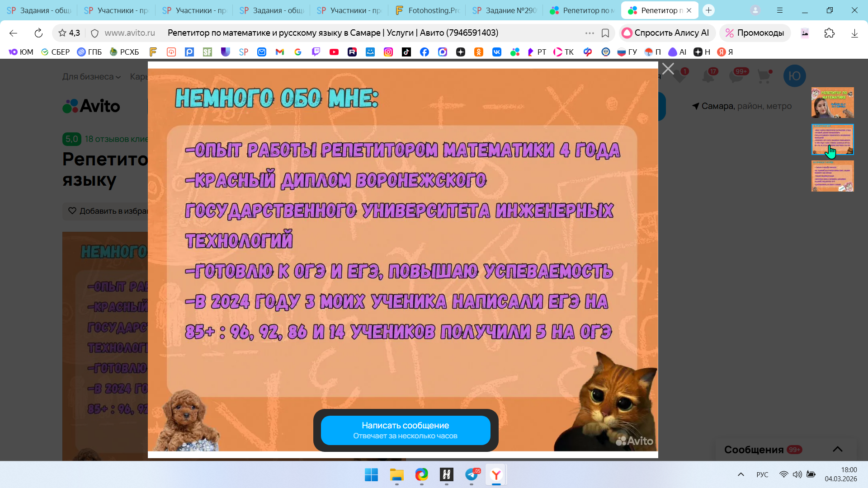The image size is (868, 488).
Task: Open the downloads arrow icon
Action: (x=854, y=33)
